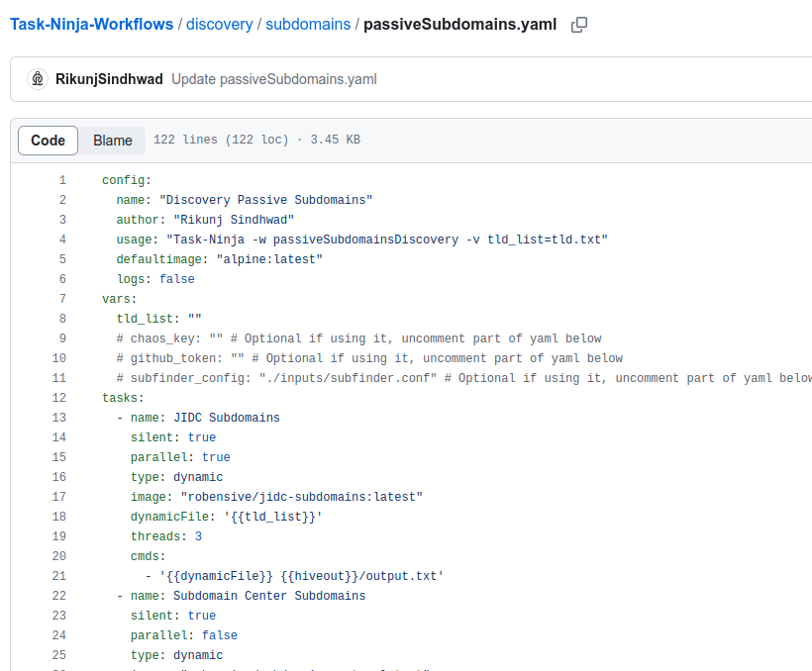812x671 pixels.
Task: Click the commented chaos_key line
Action: tap(358, 338)
